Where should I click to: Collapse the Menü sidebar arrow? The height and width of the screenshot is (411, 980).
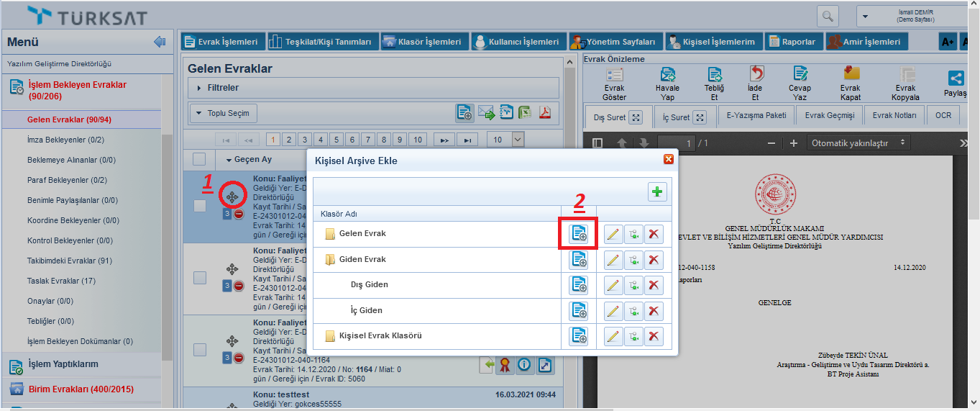pyautogui.click(x=160, y=42)
